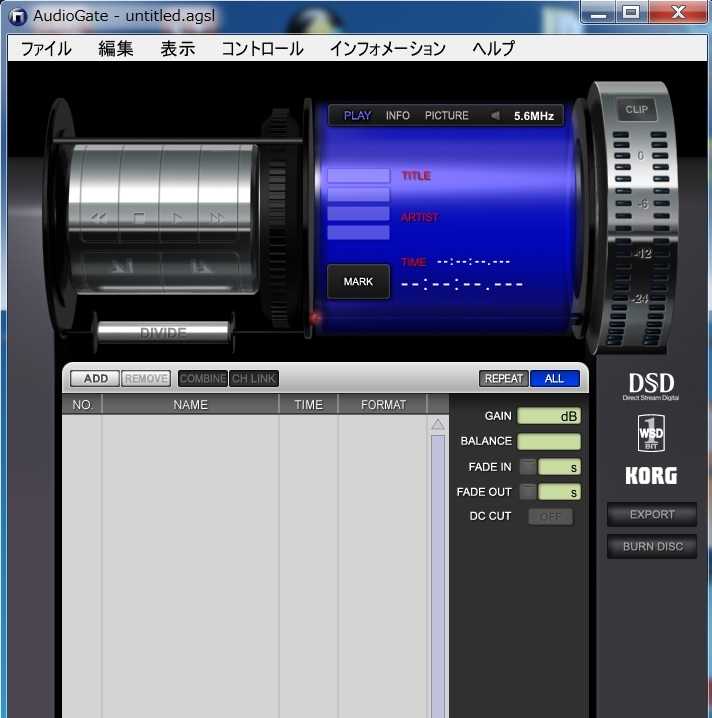Screen dimensions: 712x718
Task: Click the BALANCE field
Action: (549, 441)
